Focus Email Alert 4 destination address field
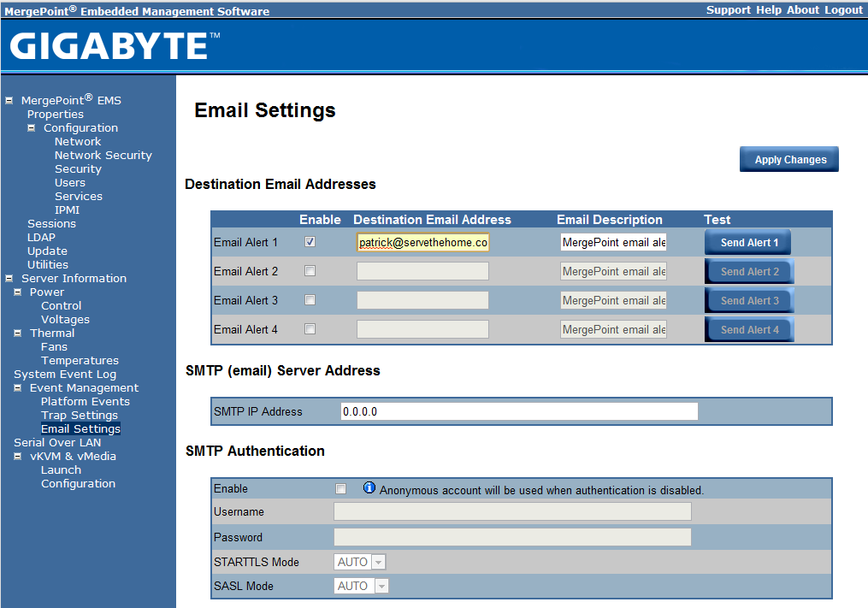The height and width of the screenshot is (608, 868). [x=423, y=329]
